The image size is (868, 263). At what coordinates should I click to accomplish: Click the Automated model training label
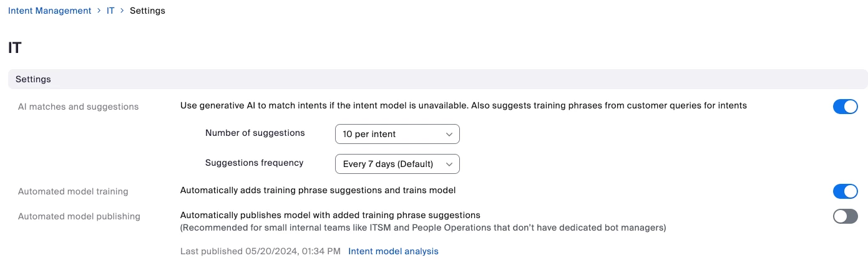click(73, 191)
